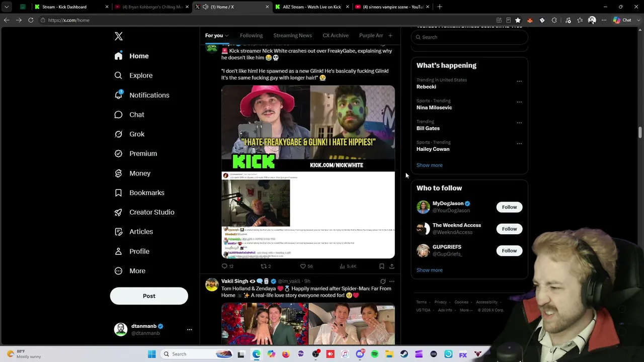Open the tab actions dropdown

click(x=7, y=7)
